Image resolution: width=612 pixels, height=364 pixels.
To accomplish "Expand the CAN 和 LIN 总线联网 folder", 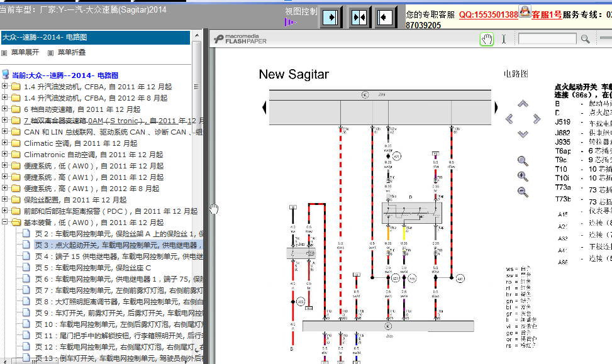I will (x=4, y=131).
